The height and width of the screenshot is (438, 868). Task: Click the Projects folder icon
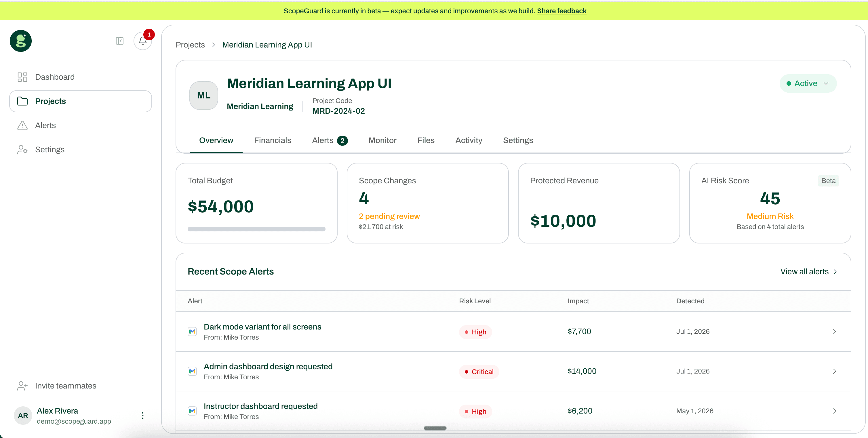(x=22, y=101)
